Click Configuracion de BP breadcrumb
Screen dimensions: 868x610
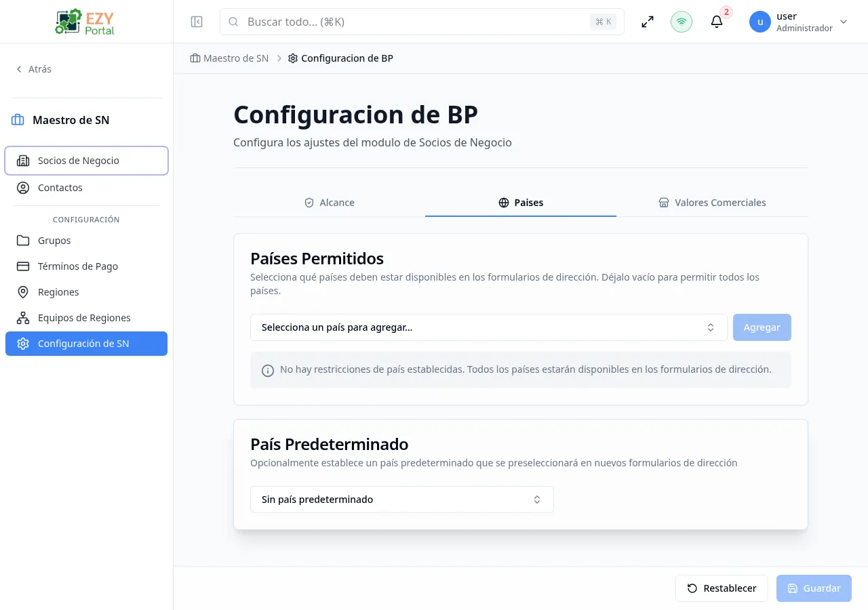click(340, 58)
